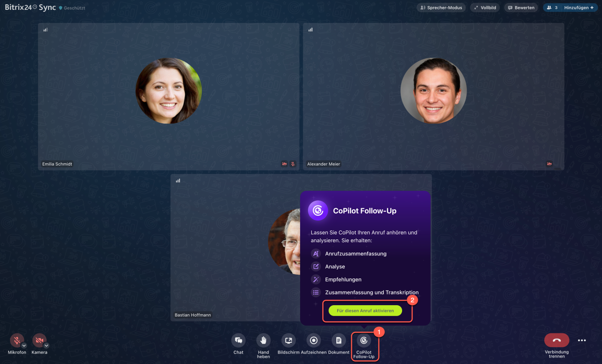Click Emilia Schmidt's signal strength icon
This screenshot has height=364, width=602.
(x=46, y=30)
